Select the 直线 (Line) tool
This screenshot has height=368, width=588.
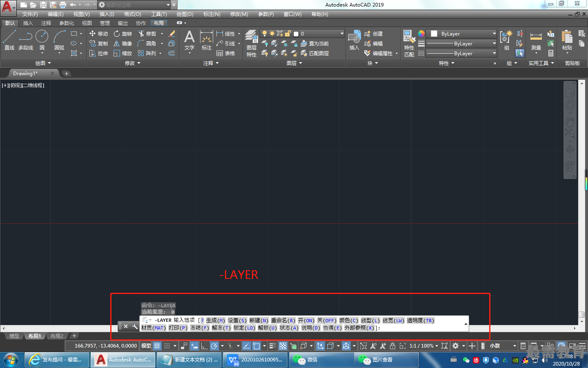(9, 40)
